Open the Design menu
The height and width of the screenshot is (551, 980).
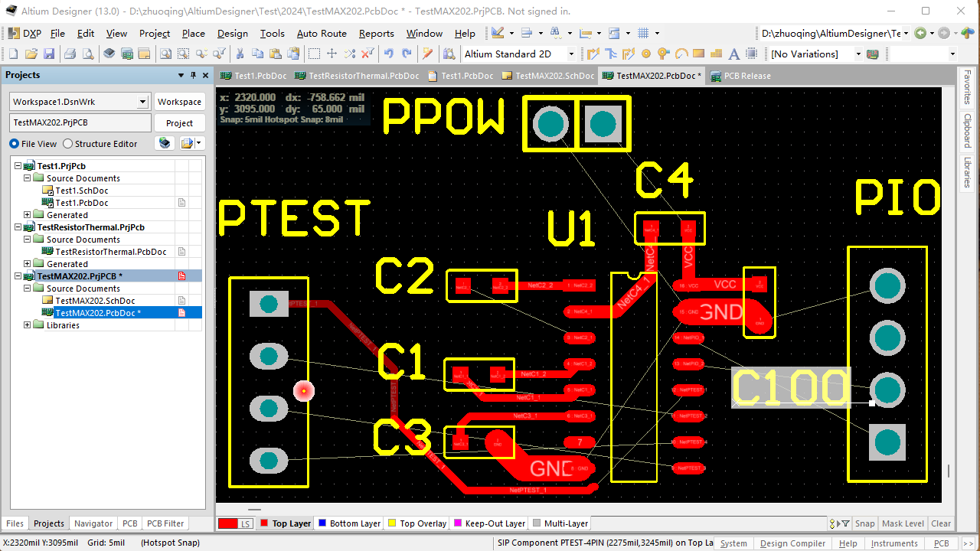233,33
